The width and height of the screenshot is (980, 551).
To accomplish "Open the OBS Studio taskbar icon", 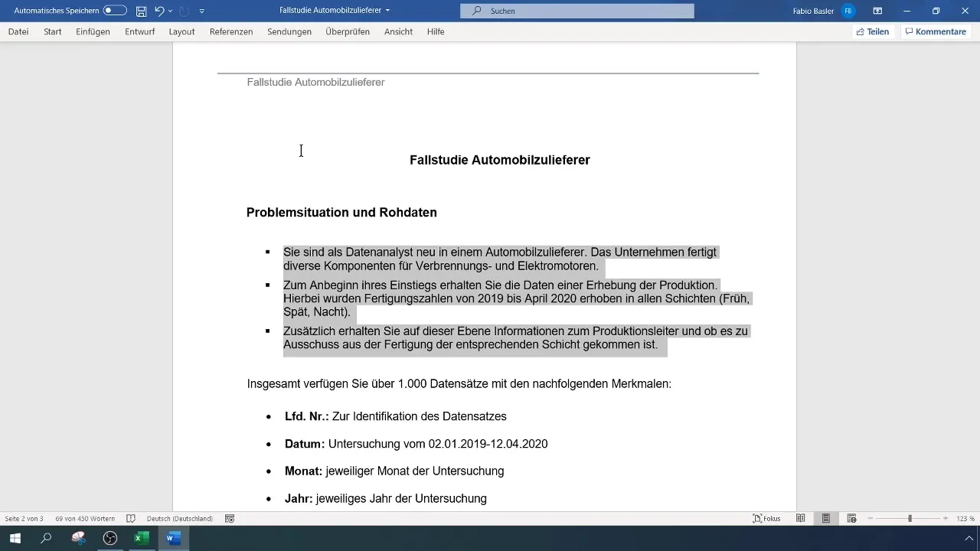I will pos(110,538).
